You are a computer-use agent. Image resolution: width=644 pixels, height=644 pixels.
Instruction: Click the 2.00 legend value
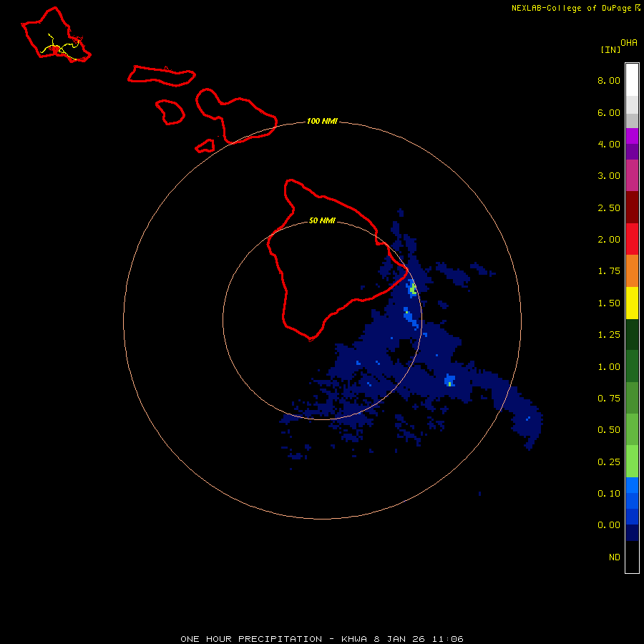tap(609, 240)
